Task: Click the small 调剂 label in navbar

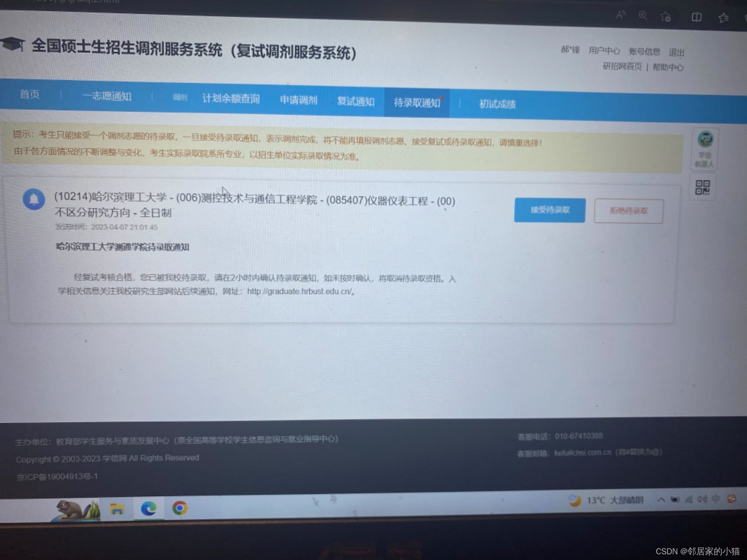Action: pos(180,97)
